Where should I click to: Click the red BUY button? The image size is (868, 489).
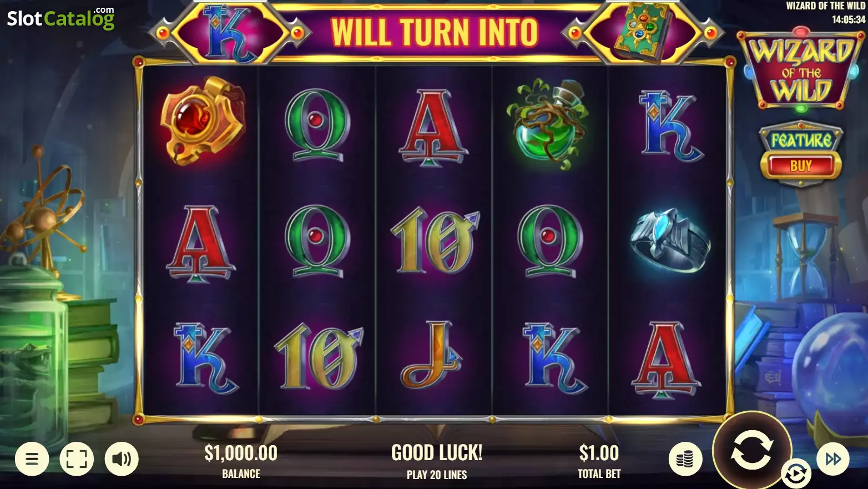(801, 166)
